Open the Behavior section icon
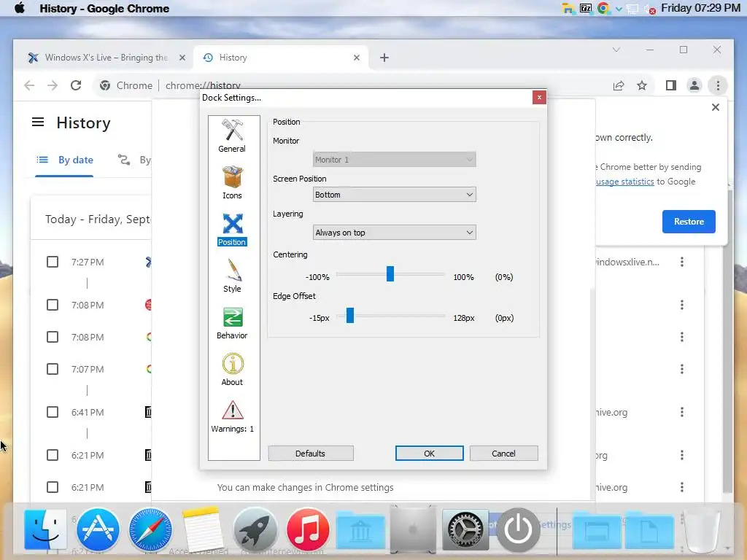This screenshot has width=747, height=560. [232, 323]
